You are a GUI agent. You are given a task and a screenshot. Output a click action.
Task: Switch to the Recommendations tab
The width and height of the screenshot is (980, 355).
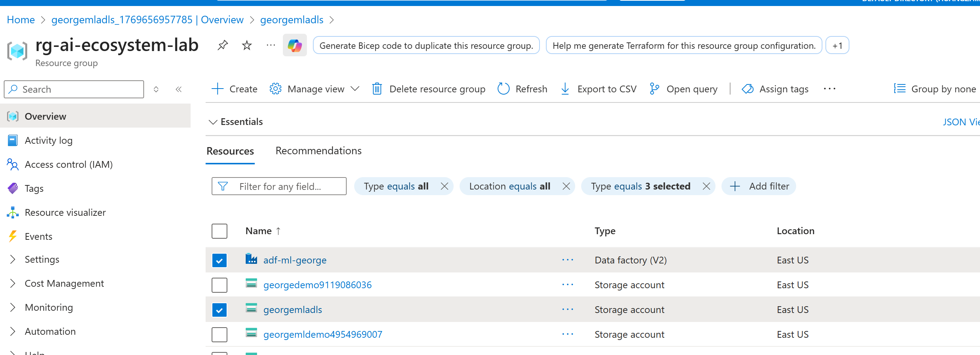pos(319,151)
